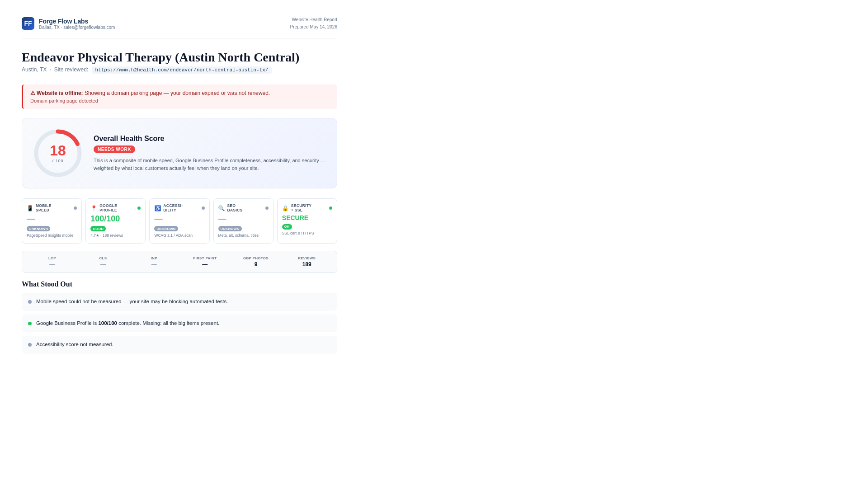Image resolution: width=868 pixels, height=488 pixels.
Task: Click the Overall Health Score heading
Action: [x=129, y=139]
